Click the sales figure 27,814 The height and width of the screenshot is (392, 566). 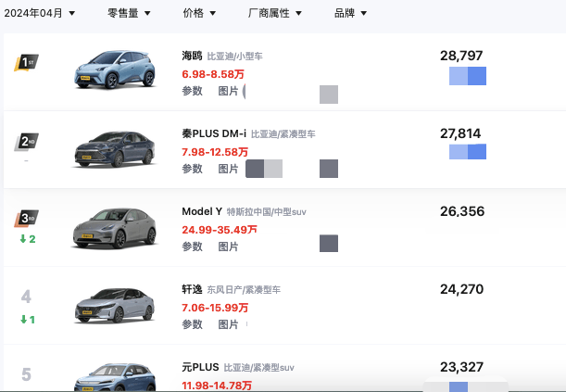point(460,133)
